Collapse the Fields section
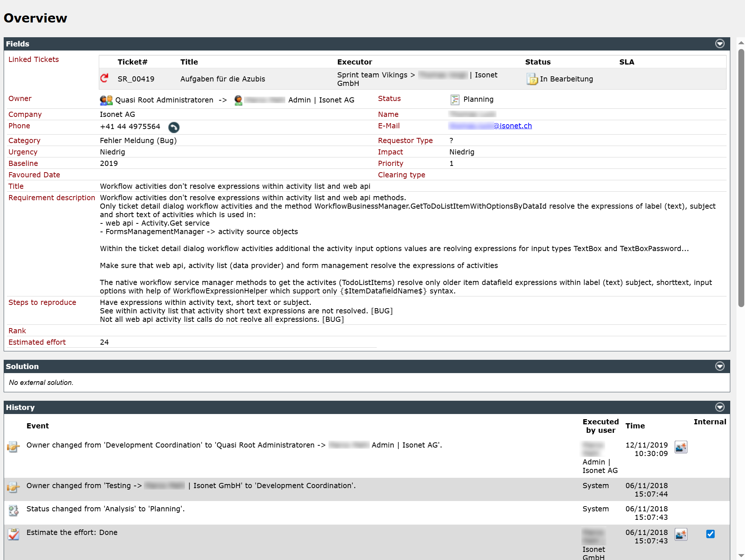 (x=720, y=44)
